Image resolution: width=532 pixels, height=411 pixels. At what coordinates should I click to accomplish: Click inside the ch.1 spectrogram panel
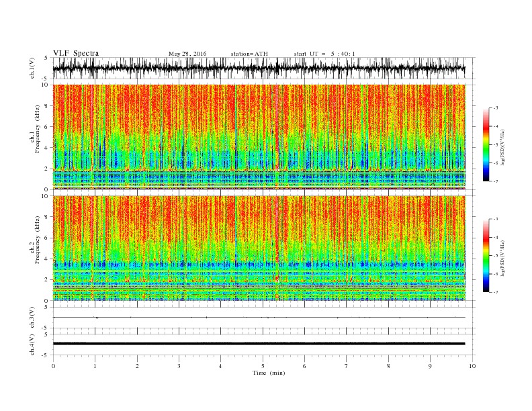[259, 137]
